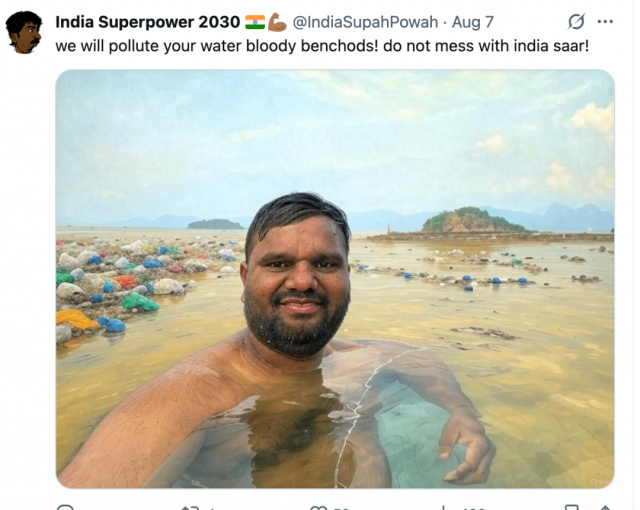Screen dimensions: 640x510
Task: Open the poster's cartoon profile avatar
Action: (x=24, y=32)
